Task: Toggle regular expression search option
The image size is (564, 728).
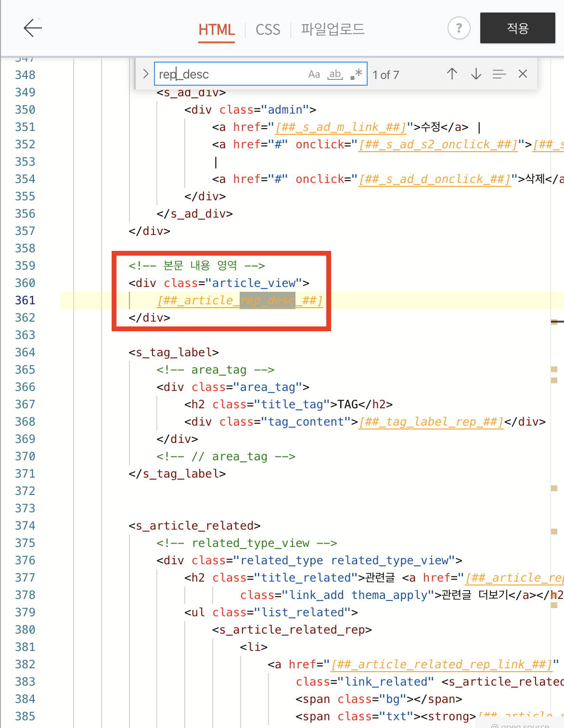Action: pos(356,74)
